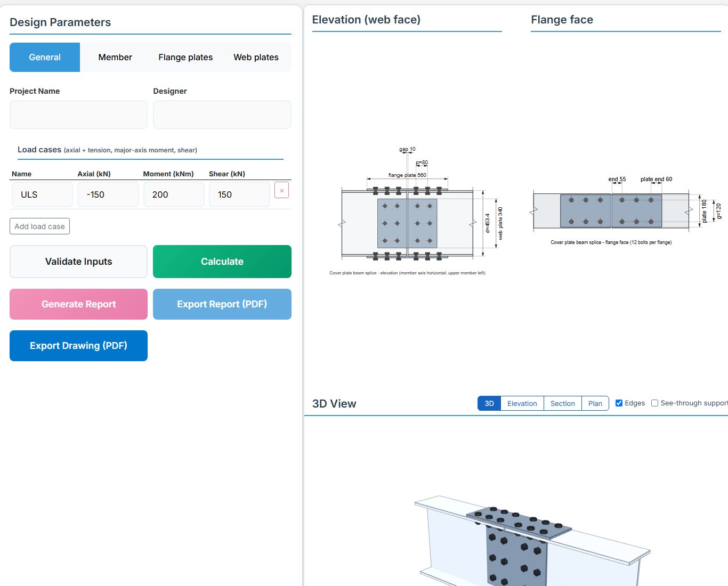728x586 pixels.
Task: Switch 3D View to Plan
Action: [x=595, y=403]
